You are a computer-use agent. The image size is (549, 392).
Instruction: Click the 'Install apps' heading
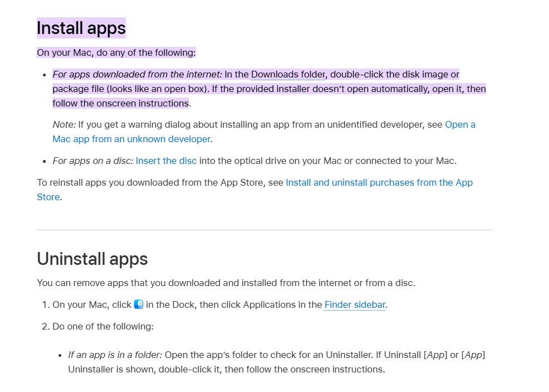coord(81,28)
